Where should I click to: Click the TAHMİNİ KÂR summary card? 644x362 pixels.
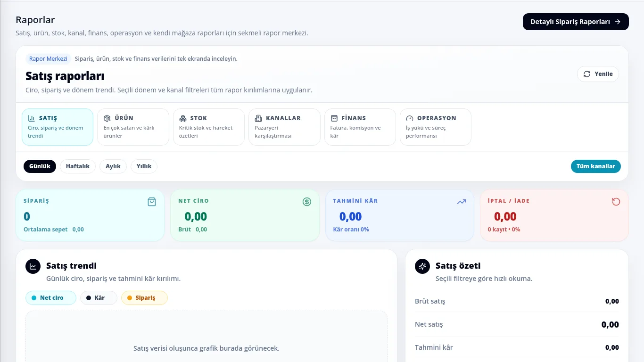point(400,215)
